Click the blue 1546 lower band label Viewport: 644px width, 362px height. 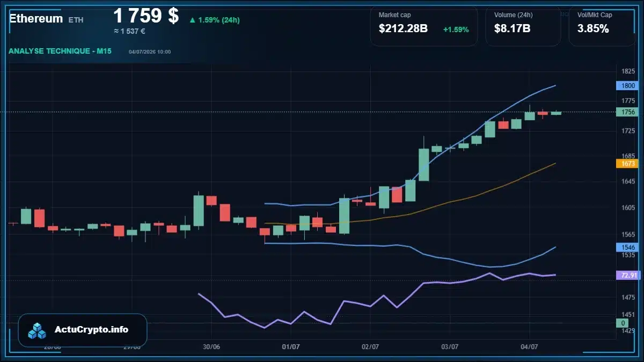pyautogui.click(x=627, y=247)
